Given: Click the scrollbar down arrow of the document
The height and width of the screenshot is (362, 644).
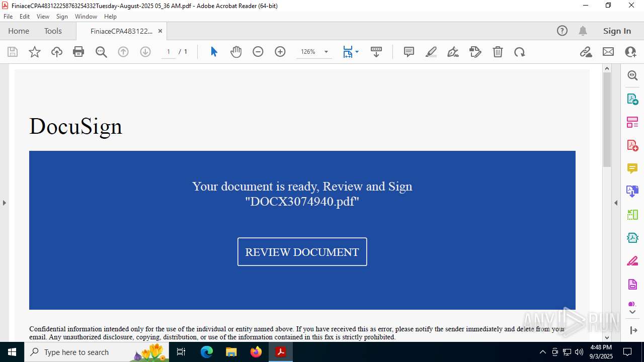Looking at the screenshot, I should (x=607, y=337).
